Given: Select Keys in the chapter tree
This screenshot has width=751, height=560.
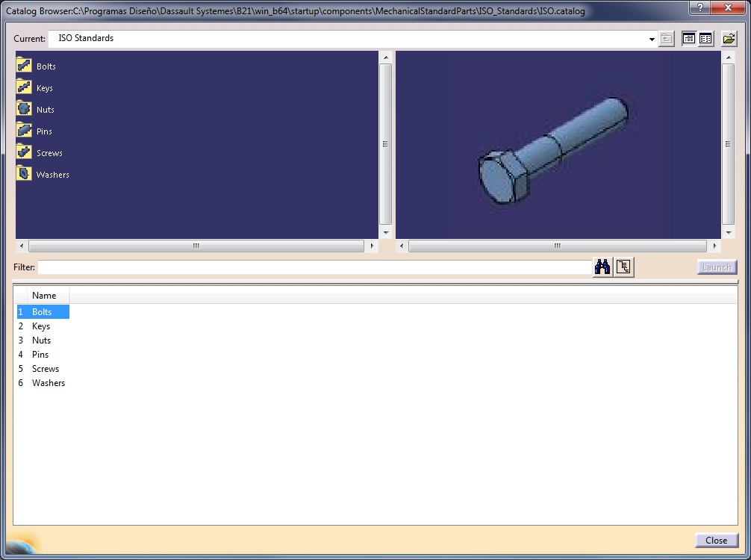Looking at the screenshot, I should [x=45, y=88].
